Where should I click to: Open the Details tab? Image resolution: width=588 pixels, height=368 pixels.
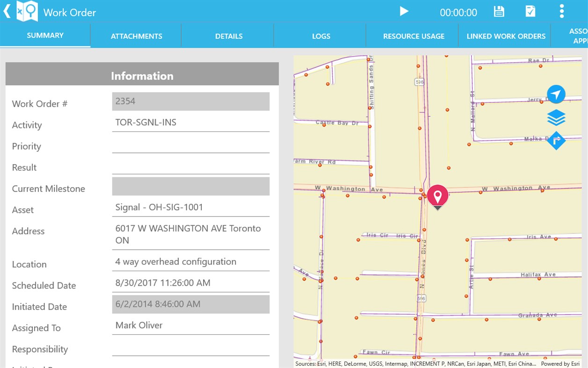(x=228, y=36)
